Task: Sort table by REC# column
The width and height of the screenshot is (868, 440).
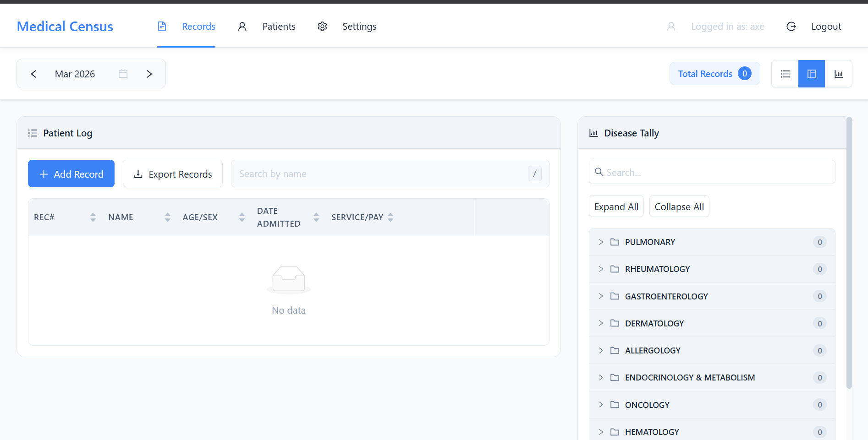Action: pyautogui.click(x=93, y=217)
